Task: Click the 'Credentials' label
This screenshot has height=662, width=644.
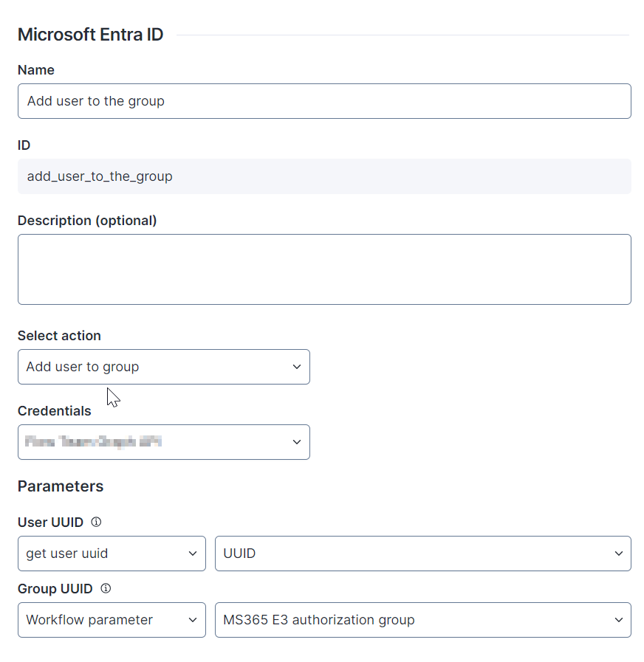Action: [55, 411]
